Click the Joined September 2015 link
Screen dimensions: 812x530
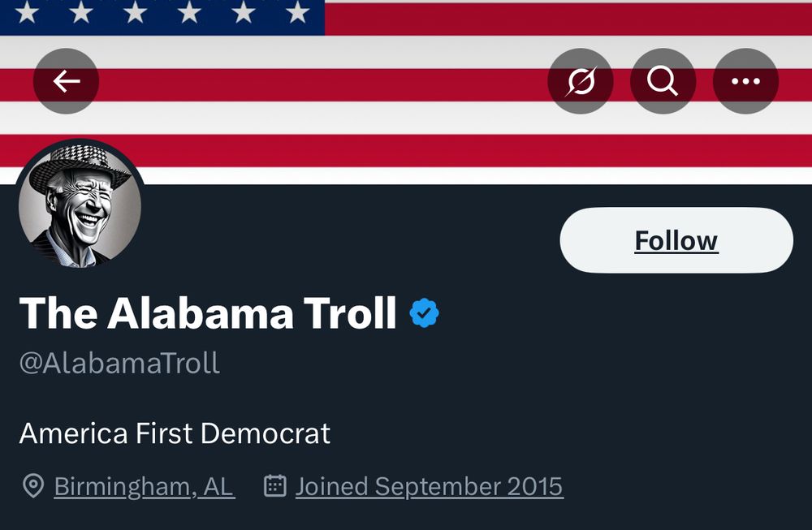point(429,486)
